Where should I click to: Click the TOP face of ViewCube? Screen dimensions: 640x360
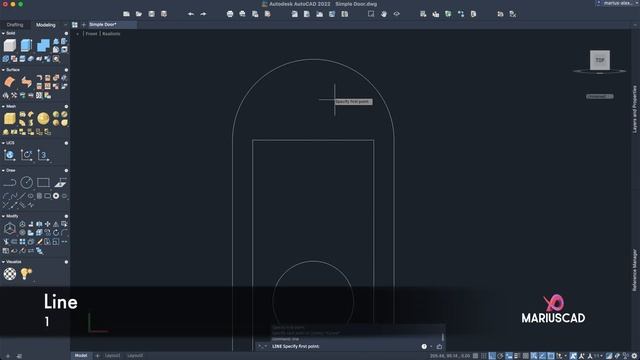coord(600,60)
